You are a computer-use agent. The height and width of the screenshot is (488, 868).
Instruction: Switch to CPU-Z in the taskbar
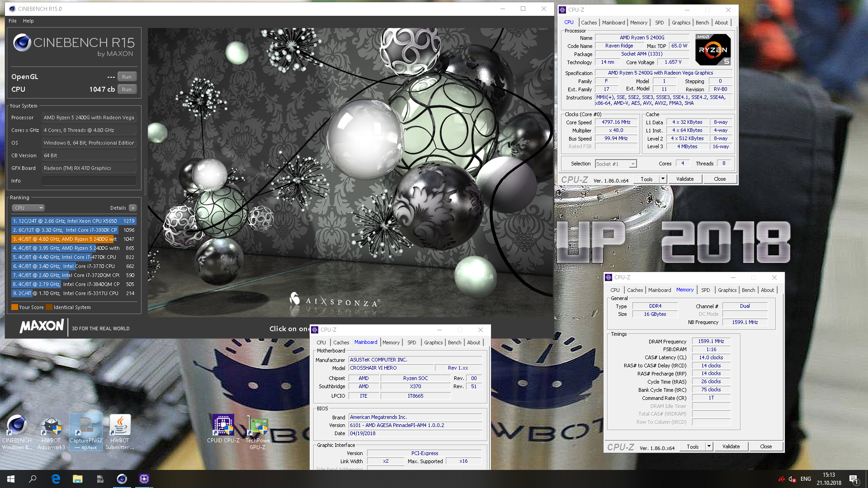coord(144,479)
